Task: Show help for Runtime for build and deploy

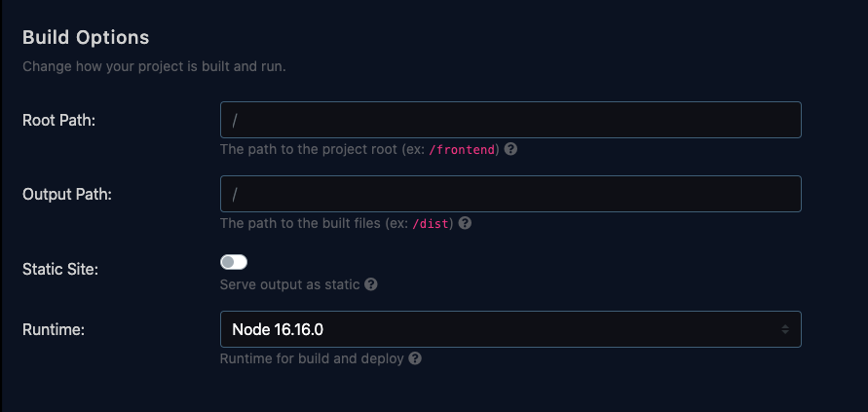Action: click(415, 358)
